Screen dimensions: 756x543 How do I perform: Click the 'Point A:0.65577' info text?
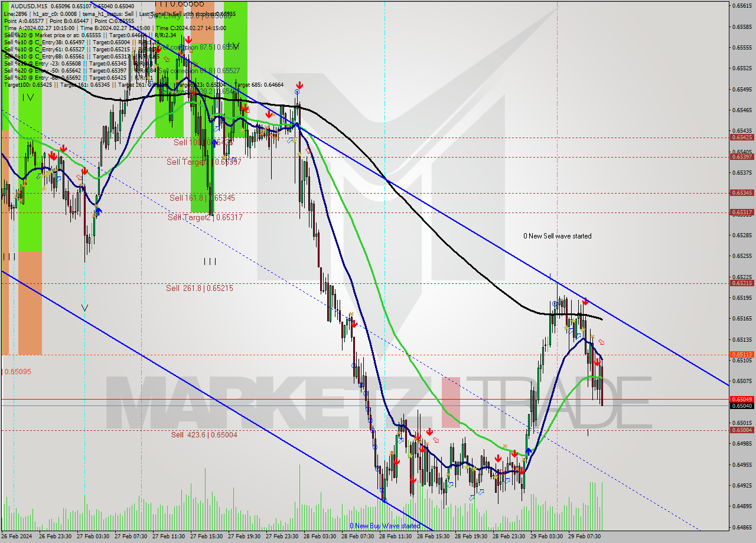click(23, 21)
